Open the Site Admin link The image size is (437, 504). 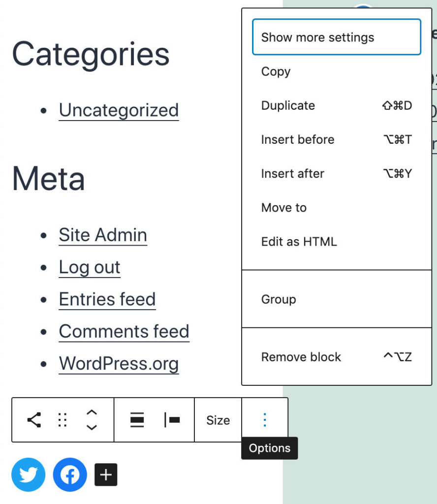point(102,235)
